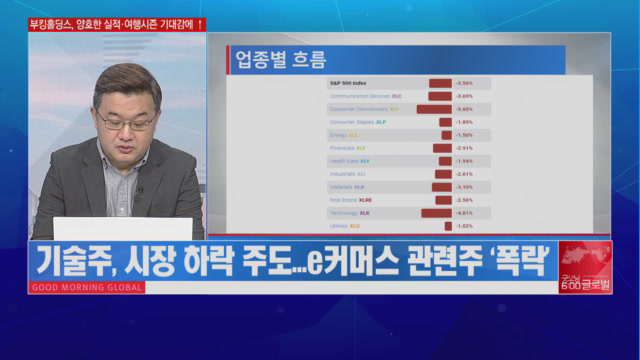The width and height of the screenshot is (640, 360).
Task: Click the 업종별 흐름 title header
Action: (396, 60)
